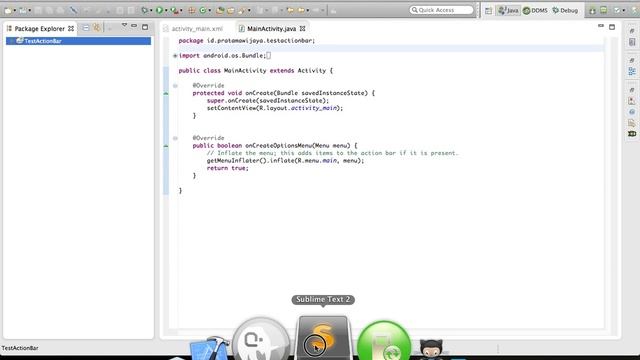This screenshot has height=360, width=640.
Task: Select the MainActivity.java editor tab
Action: pos(271,29)
